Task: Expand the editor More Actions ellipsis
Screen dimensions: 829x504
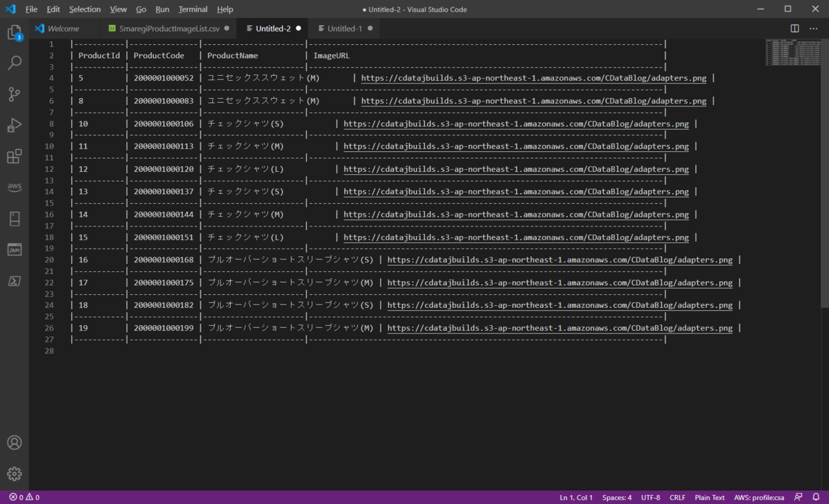Action: point(813,28)
